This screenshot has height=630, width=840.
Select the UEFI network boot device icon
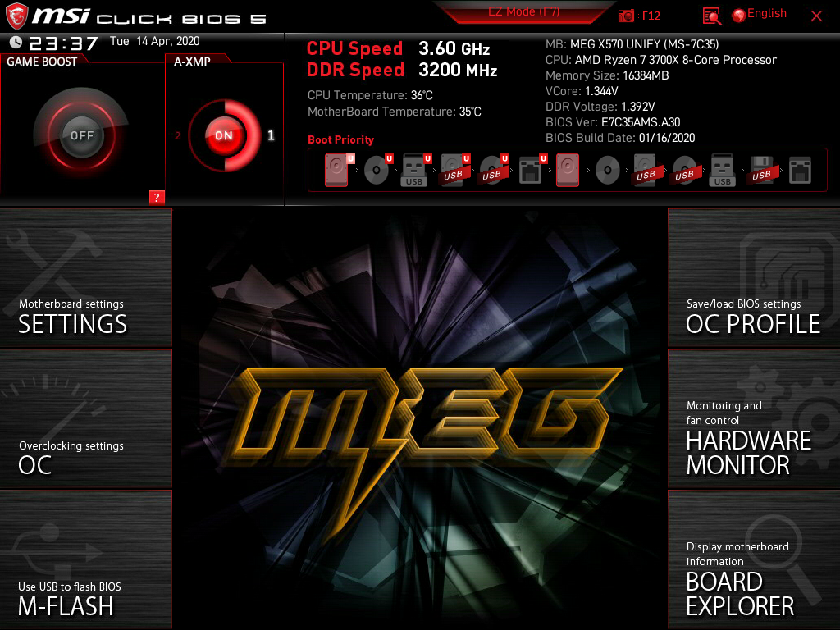531,171
